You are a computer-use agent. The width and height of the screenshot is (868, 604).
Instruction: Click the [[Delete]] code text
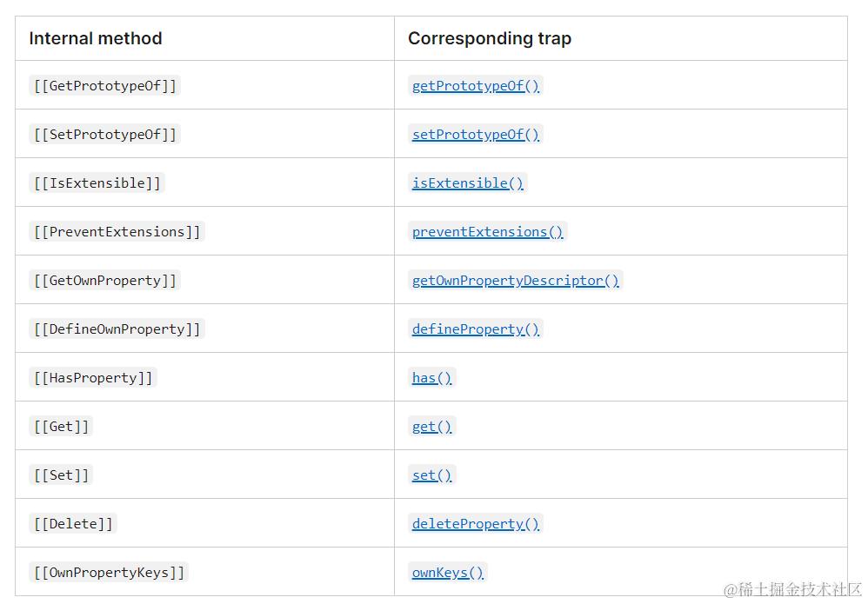[73, 524]
